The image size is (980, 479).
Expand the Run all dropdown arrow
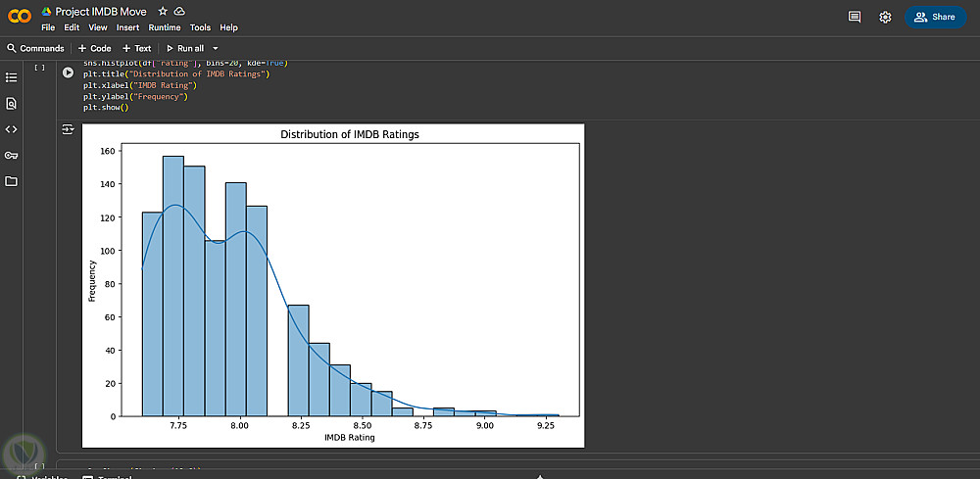pyautogui.click(x=216, y=48)
